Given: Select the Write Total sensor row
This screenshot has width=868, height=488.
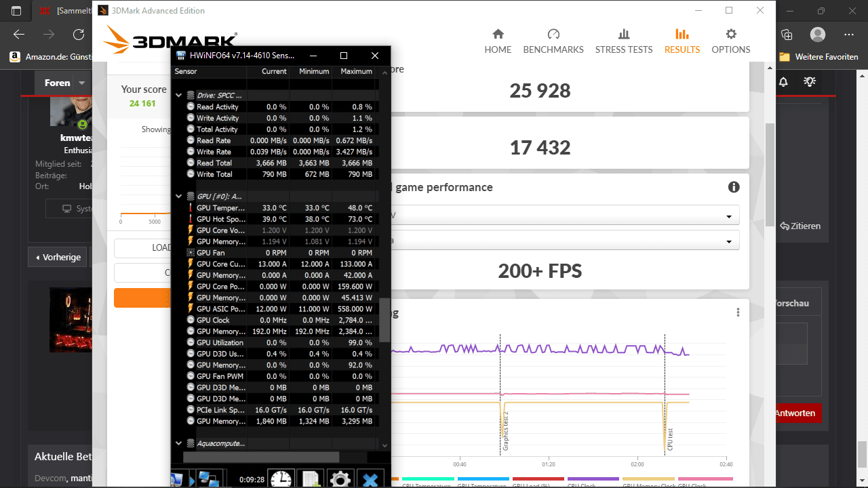Looking at the screenshot, I should (x=274, y=174).
